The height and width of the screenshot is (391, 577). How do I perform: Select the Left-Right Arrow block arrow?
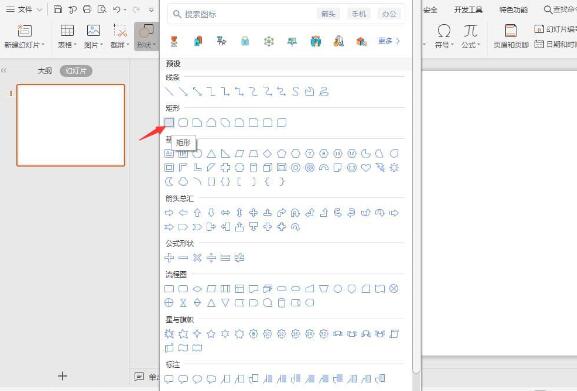tap(225, 213)
